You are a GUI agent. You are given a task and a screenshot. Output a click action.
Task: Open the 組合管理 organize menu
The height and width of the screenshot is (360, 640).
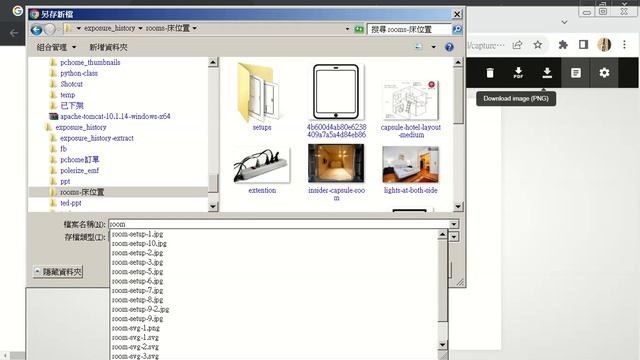(56, 47)
